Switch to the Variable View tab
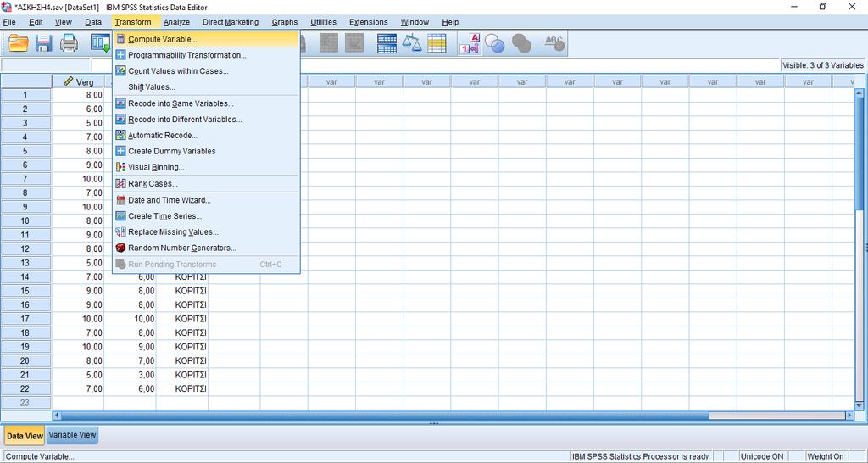The width and height of the screenshot is (868, 463). 73,435
